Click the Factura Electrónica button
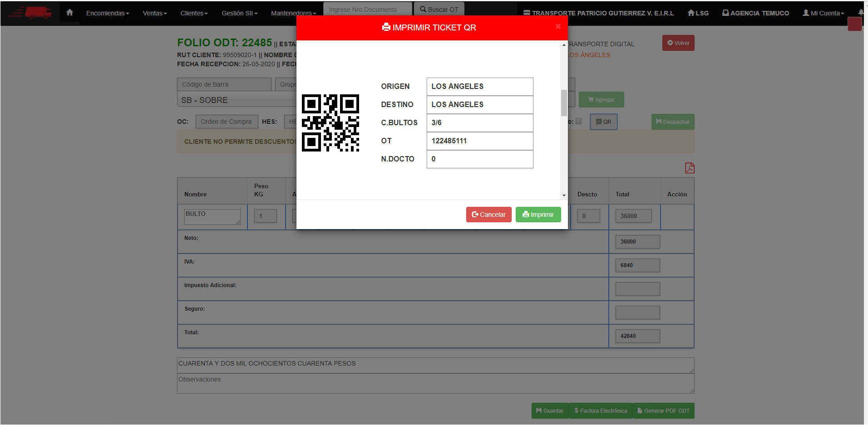868x425 pixels. click(x=600, y=411)
